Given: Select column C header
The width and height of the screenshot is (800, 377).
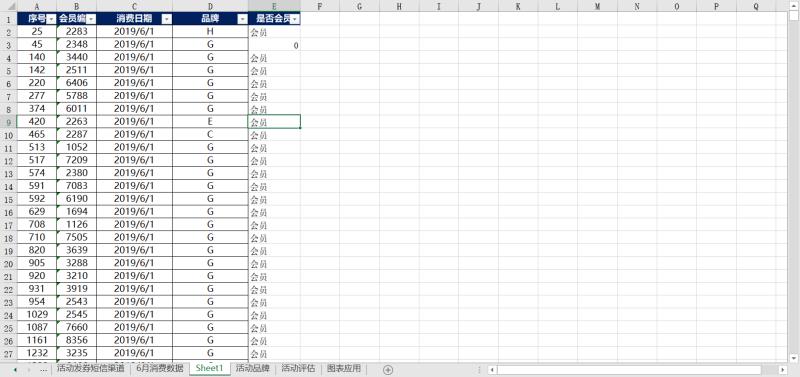Looking at the screenshot, I should (x=134, y=6).
